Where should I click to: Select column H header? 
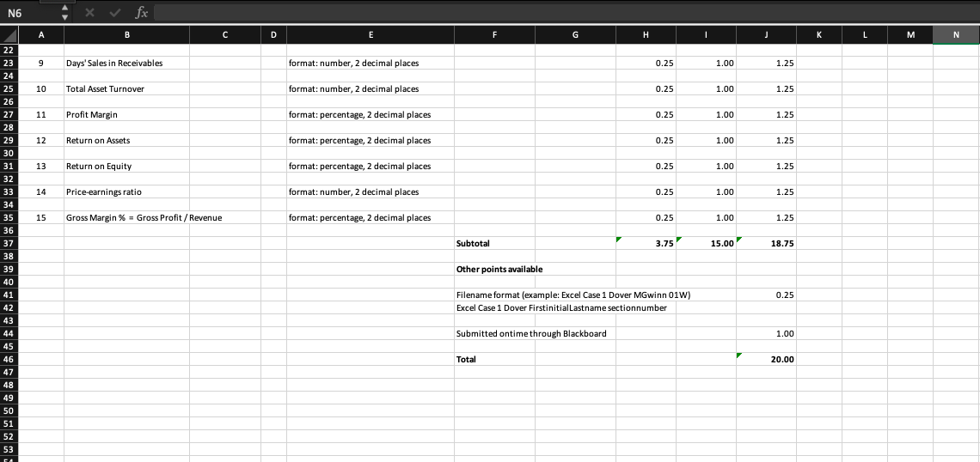(646, 36)
